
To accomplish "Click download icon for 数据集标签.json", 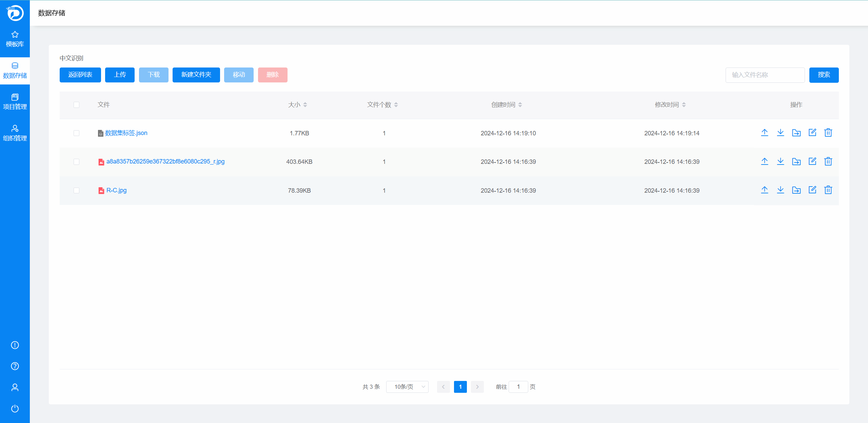I will [x=781, y=133].
